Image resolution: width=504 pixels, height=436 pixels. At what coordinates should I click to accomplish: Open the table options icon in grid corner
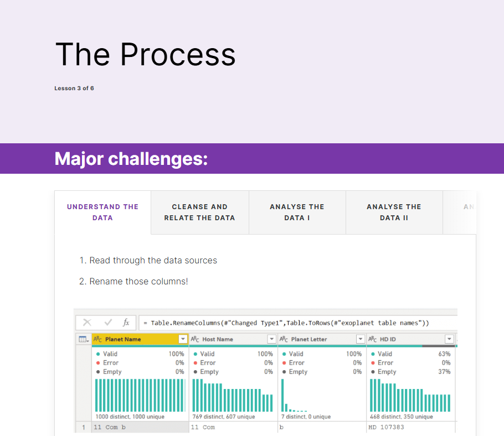[x=84, y=339]
